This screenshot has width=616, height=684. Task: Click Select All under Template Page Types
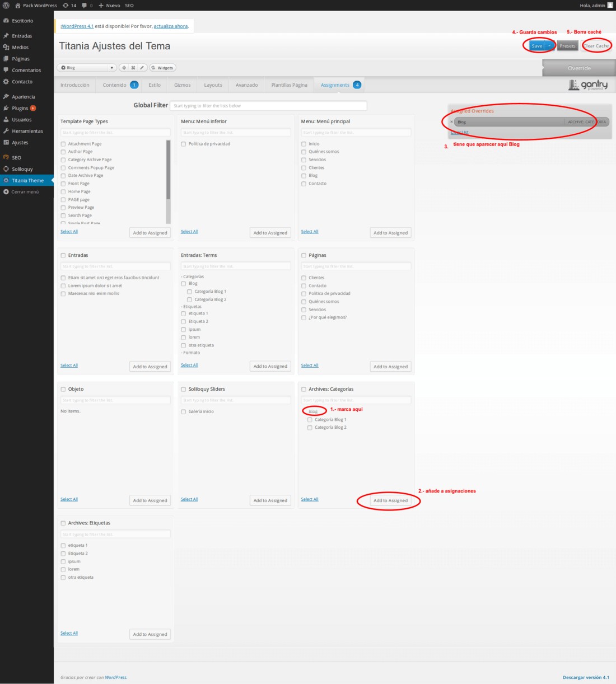69,231
